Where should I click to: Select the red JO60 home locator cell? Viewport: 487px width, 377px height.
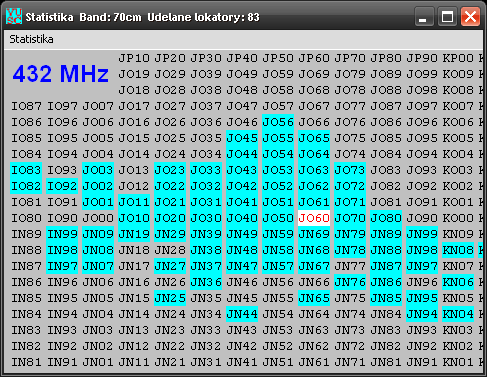(x=314, y=218)
